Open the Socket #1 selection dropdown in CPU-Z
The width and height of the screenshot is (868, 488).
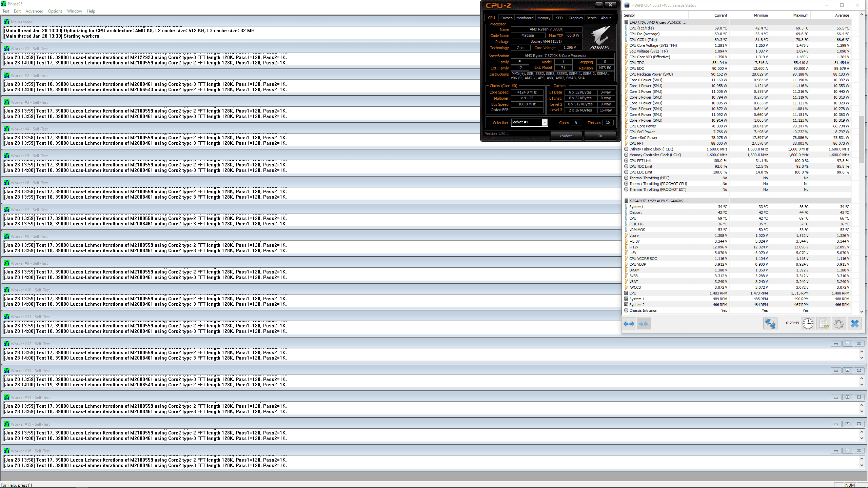(x=545, y=122)
